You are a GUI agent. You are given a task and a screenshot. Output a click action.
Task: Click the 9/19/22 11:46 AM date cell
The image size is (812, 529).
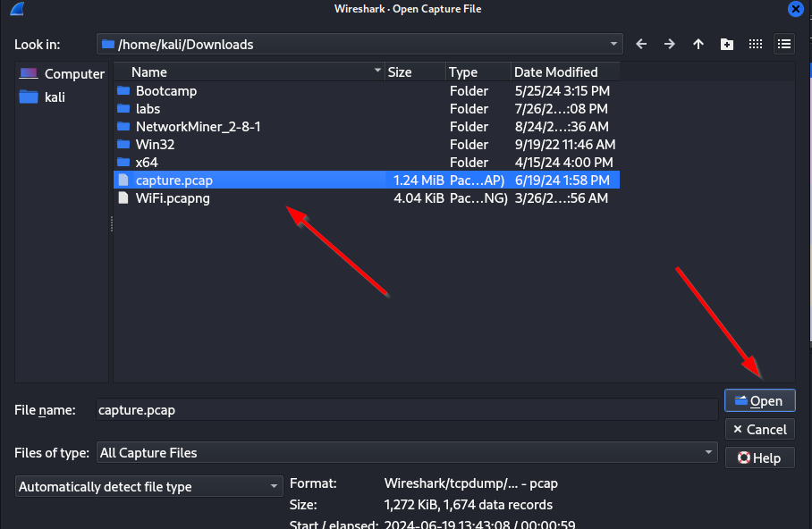click(x=565, y=145)
